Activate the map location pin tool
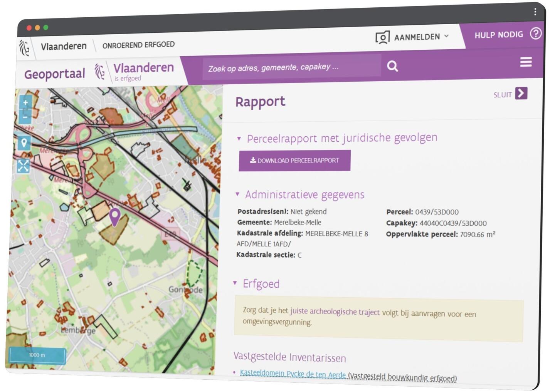 click(x=24, y=143)
